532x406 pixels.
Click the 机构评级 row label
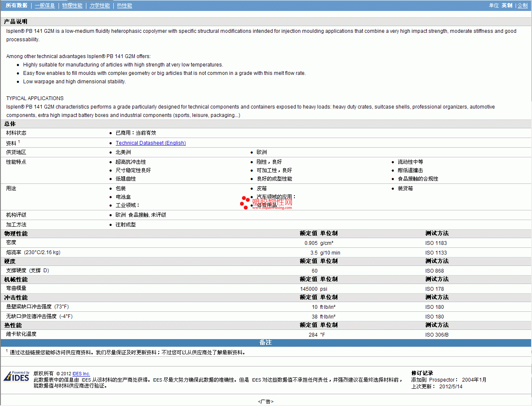tap(16, 215)
